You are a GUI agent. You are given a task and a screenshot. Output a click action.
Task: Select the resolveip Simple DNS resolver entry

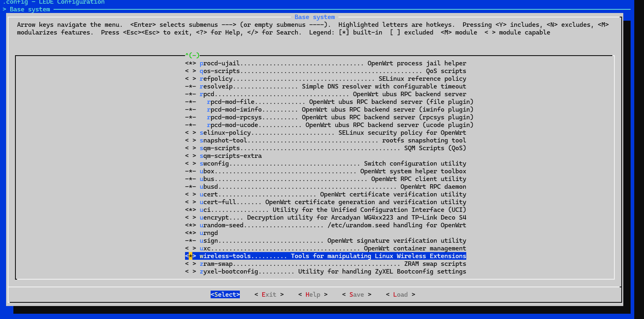pos(325,86)
